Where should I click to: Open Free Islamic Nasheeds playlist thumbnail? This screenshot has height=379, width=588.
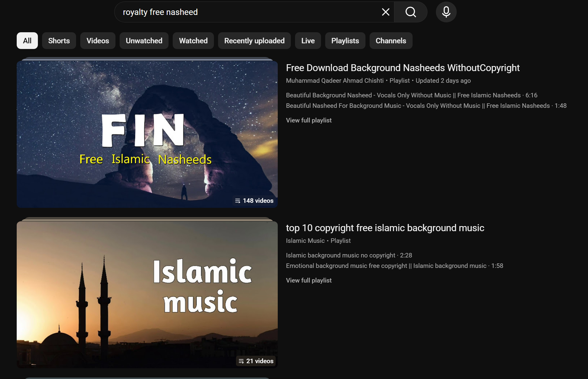(x=147, y=134)
